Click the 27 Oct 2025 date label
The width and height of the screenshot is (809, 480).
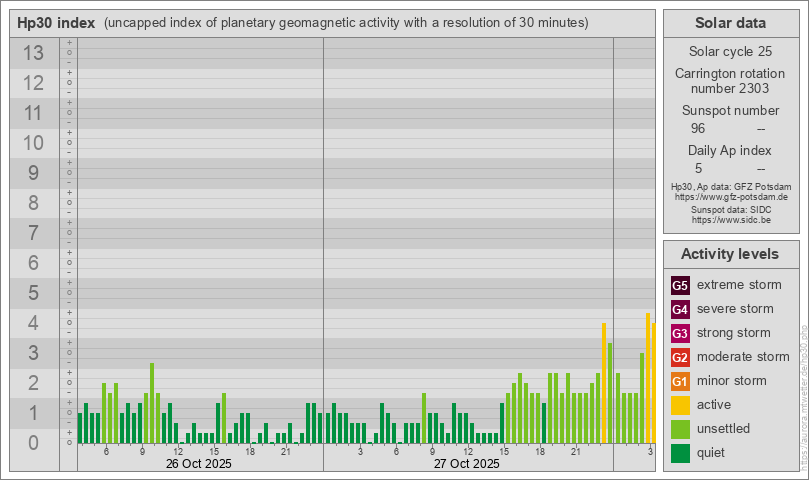pos(466,464)
